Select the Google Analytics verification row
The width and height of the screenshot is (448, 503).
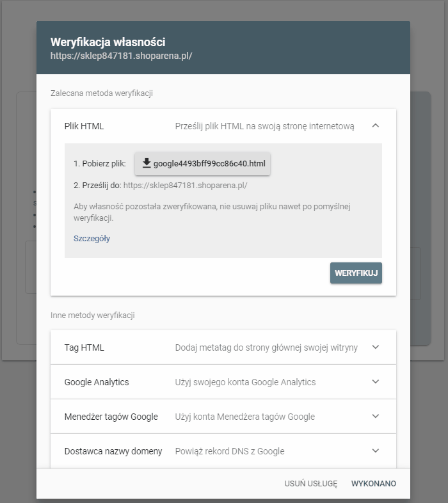click(x=223, y=382)
